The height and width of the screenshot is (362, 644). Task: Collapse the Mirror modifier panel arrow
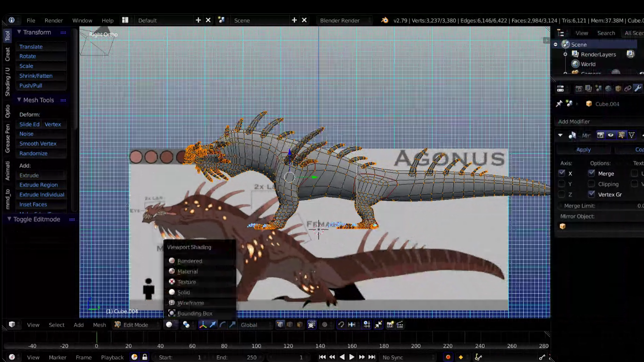[x=560, y=135]
